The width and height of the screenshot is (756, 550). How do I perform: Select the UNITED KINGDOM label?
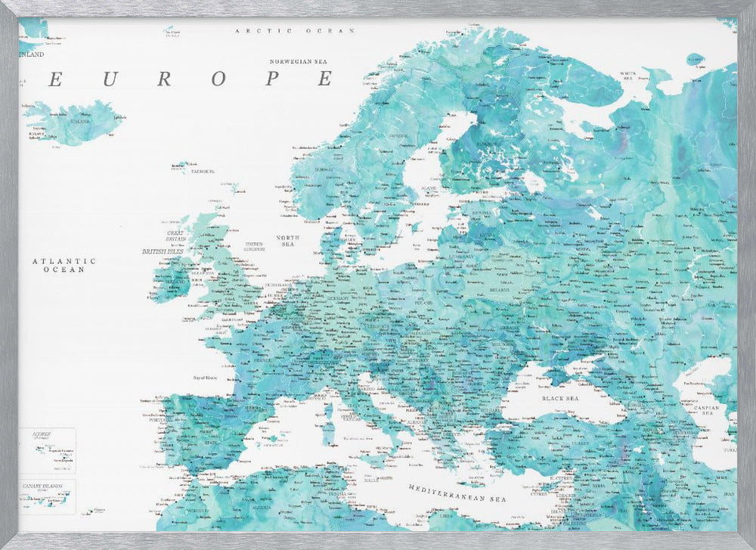[254, 247]
